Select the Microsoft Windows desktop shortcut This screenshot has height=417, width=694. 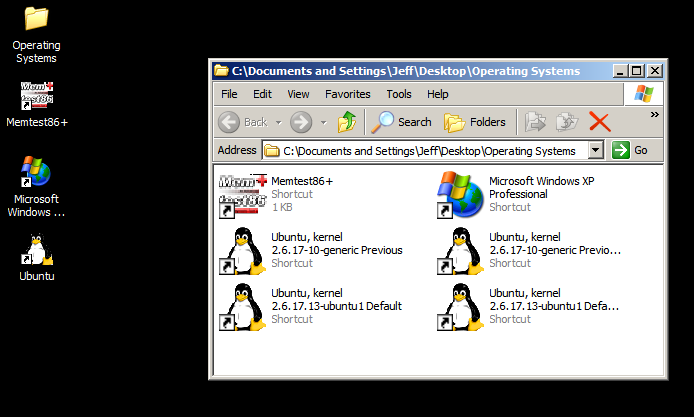click(36, 172)
